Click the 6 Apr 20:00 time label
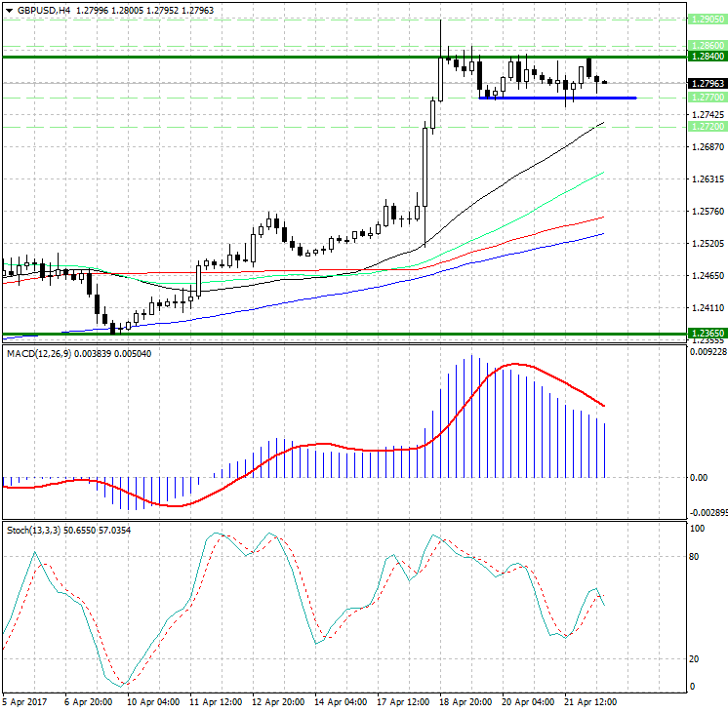 88,702
